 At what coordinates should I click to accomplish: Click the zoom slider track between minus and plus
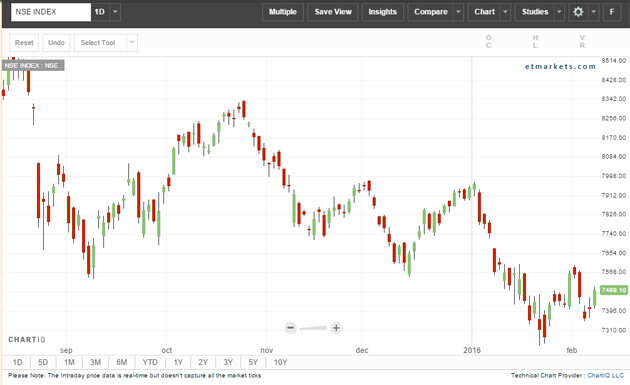click(313, 328)
